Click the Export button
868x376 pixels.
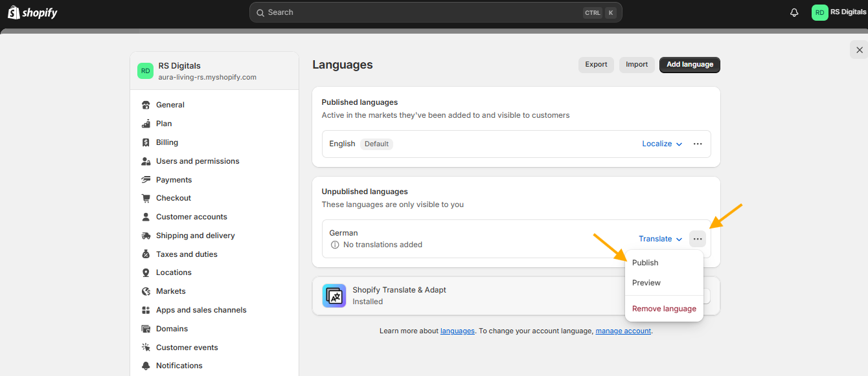(596, 65)
